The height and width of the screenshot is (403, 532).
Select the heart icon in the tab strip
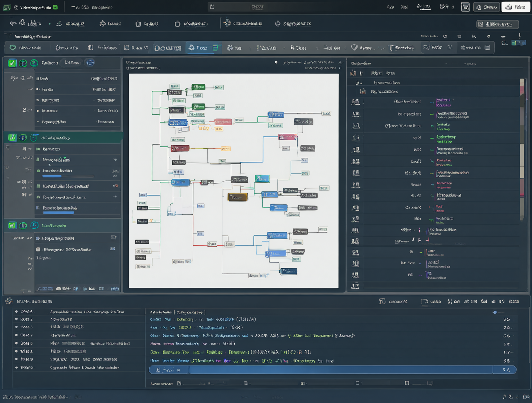pyautogui.click(x=354, y=48)
